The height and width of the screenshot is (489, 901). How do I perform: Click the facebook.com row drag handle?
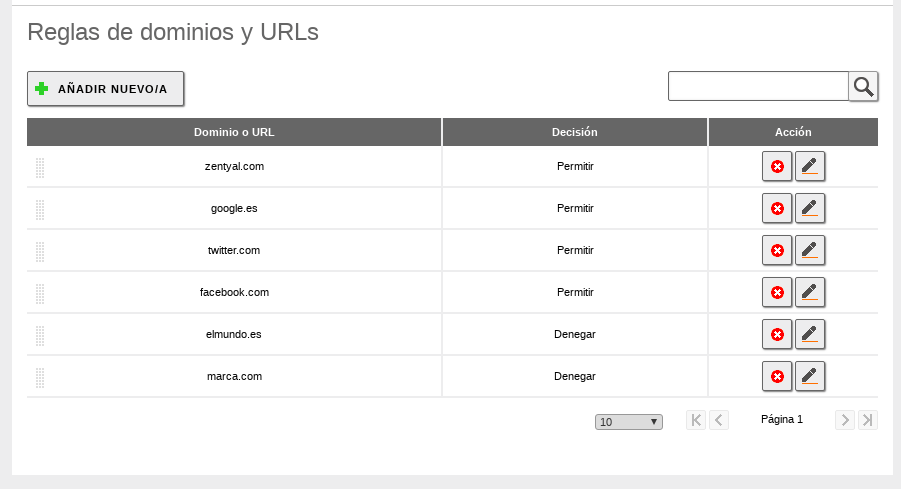[40, 294]
